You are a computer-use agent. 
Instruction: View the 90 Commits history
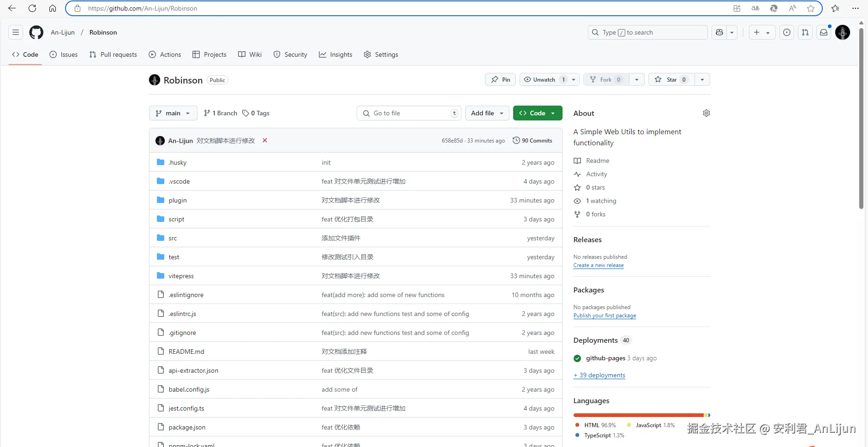[x=532, y=141]
